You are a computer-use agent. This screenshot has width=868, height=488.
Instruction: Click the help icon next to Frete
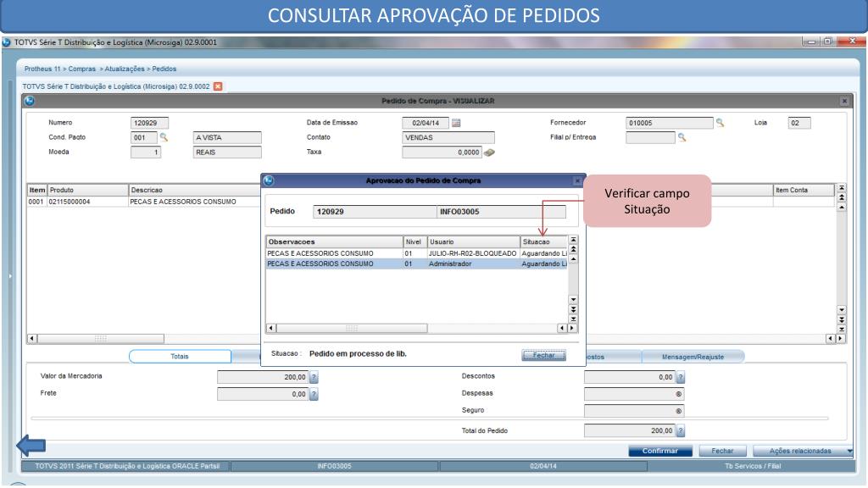click(314, 395)
